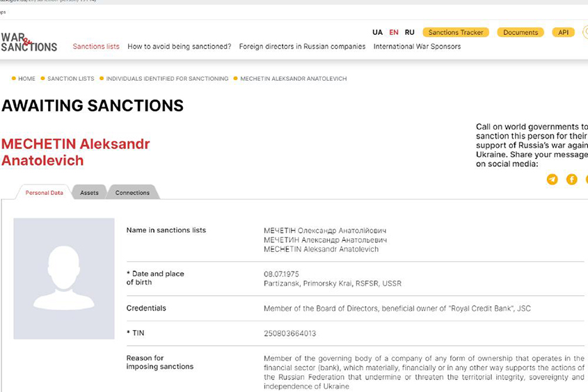
Task: Switch to the Connections tab
Action: (x=132, y=192)
